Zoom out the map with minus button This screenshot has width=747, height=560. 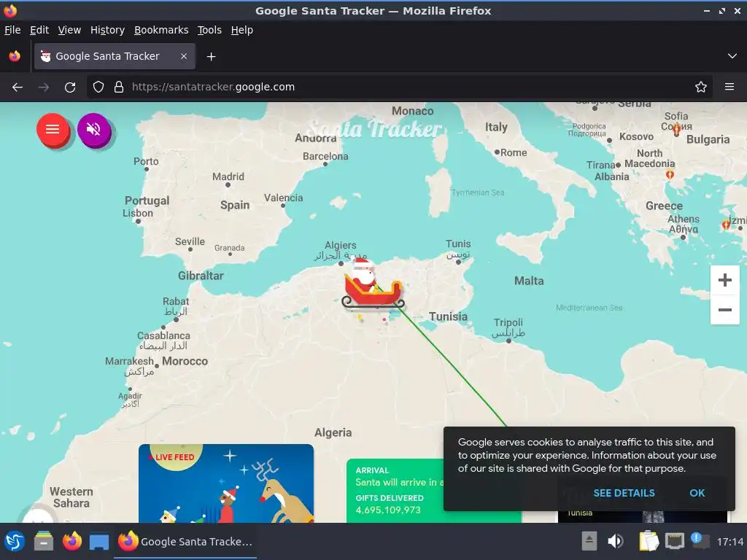(724, 309)
